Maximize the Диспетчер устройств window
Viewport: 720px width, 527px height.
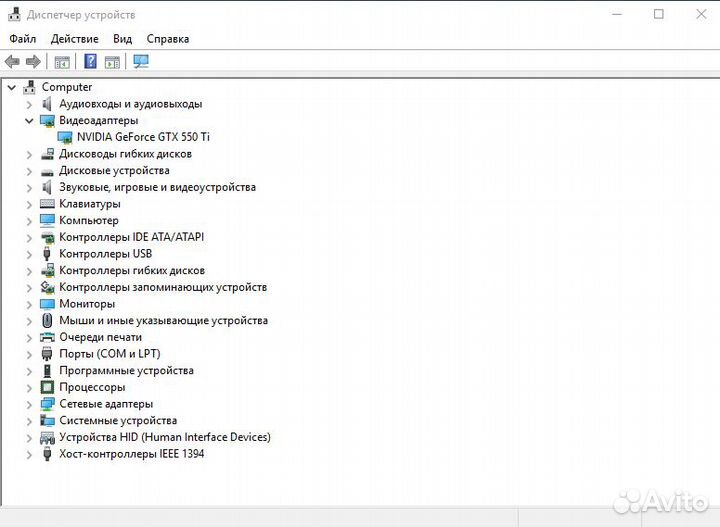click(658, 14)
